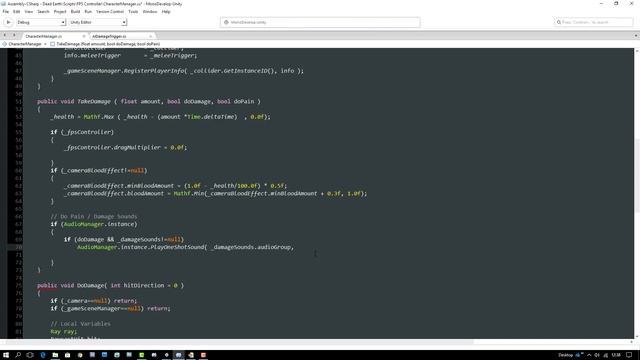Open the document tab list dropdown at far right
Screen dimensions: 640x360
636,36
